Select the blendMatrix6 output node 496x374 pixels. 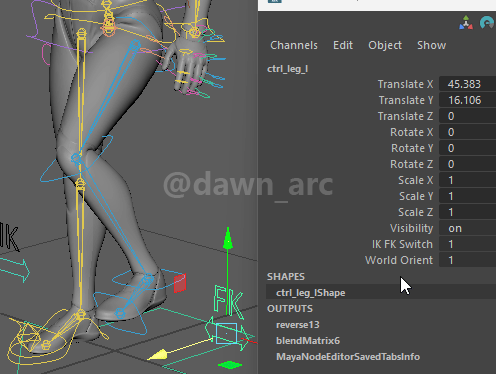coord(308,341)
